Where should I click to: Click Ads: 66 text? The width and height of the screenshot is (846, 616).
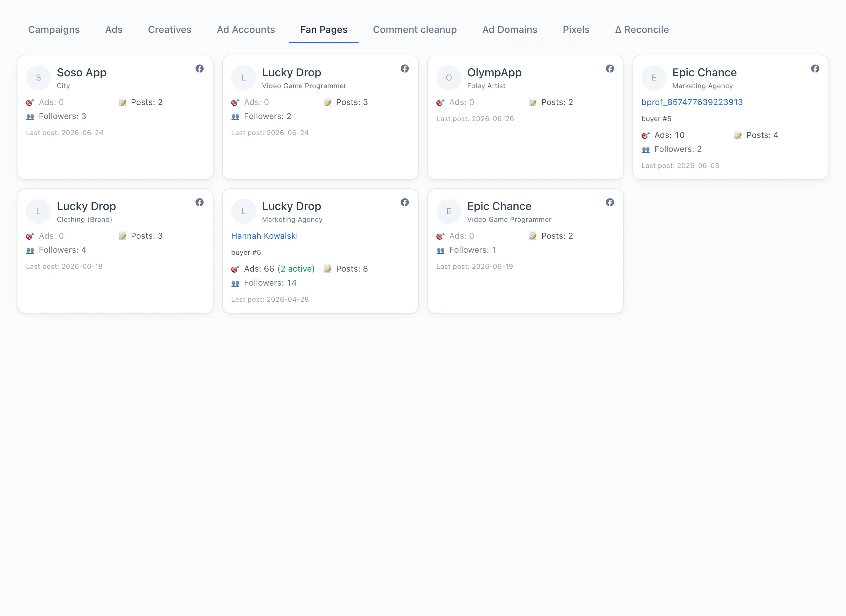coord(259,269)
